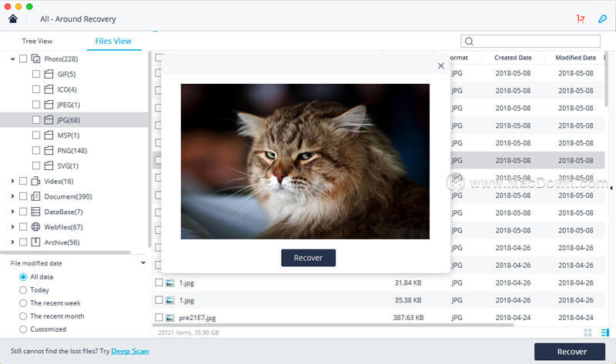Screen dimensions: 616x364
Task: Click the bottom-right Recover button
Action: (570, 352)
